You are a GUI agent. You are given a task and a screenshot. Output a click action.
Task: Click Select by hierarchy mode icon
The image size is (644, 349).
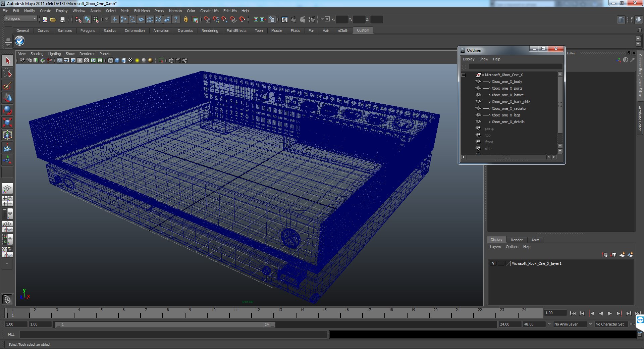pos(78,19)
